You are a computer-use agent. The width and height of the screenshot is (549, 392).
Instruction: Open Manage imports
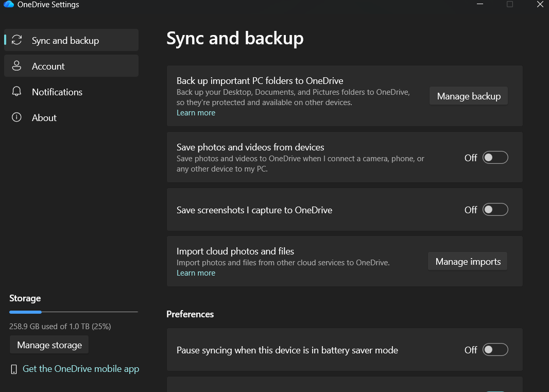(x=468, y=261)
